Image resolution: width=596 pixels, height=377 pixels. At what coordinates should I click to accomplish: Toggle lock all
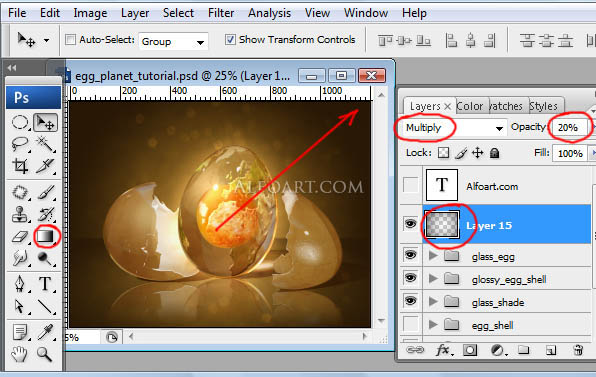(x=494, y=153)
